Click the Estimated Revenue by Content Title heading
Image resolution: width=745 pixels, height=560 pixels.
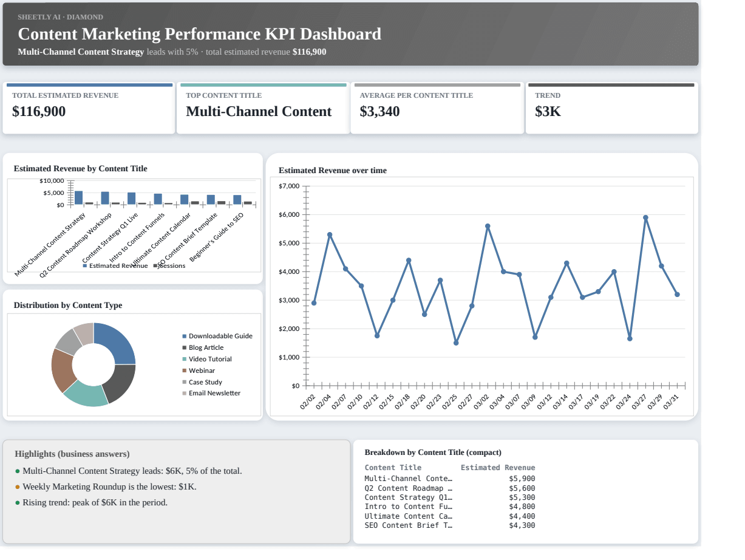click(x=80, y=169)
